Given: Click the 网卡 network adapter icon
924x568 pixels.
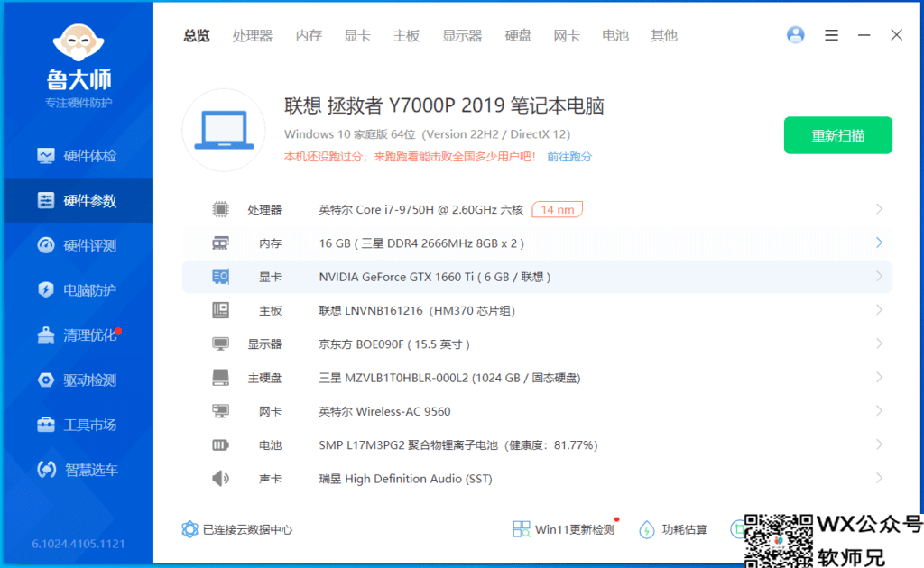Looking at the screenshot, I should pos(220,411).
